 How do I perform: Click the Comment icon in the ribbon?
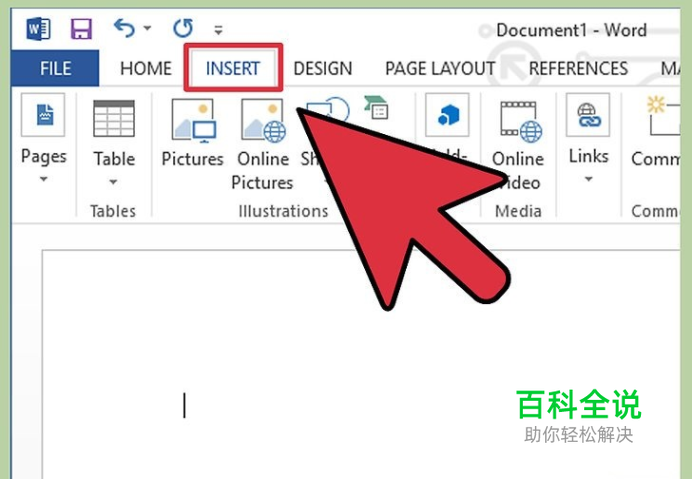(x=663, y=116)
